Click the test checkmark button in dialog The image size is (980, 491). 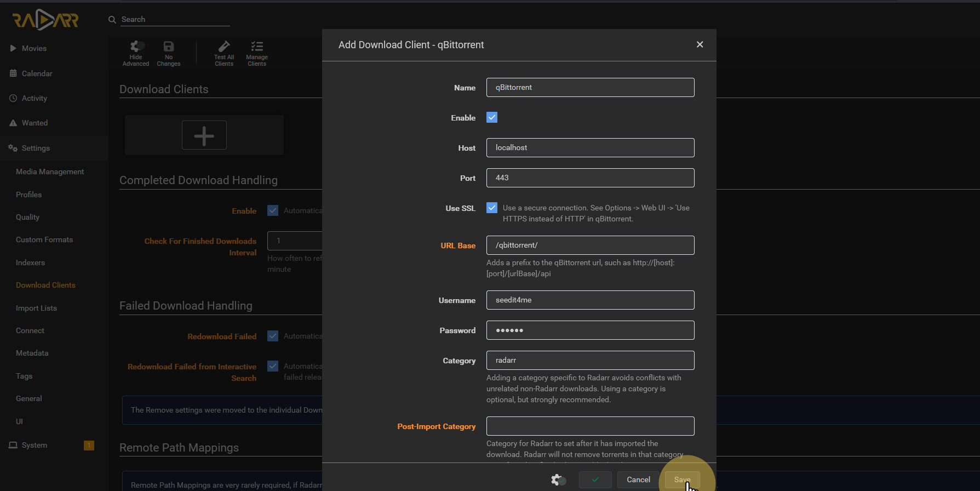pos(595,479)
